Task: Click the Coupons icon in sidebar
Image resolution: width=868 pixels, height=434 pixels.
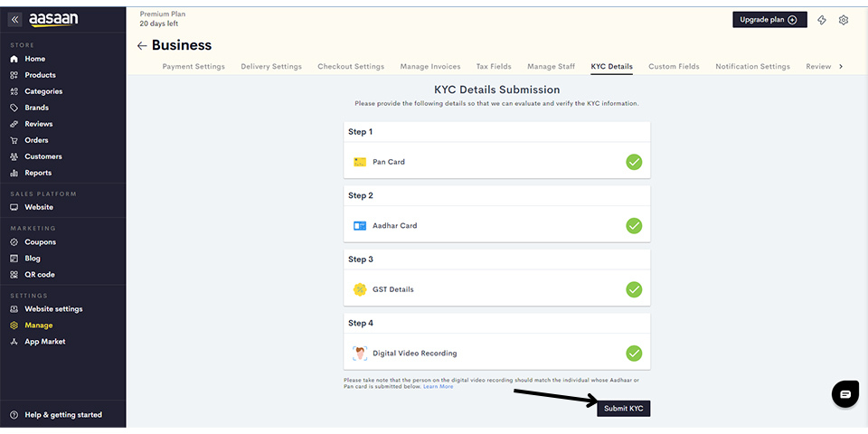Action: pos(14,242)
